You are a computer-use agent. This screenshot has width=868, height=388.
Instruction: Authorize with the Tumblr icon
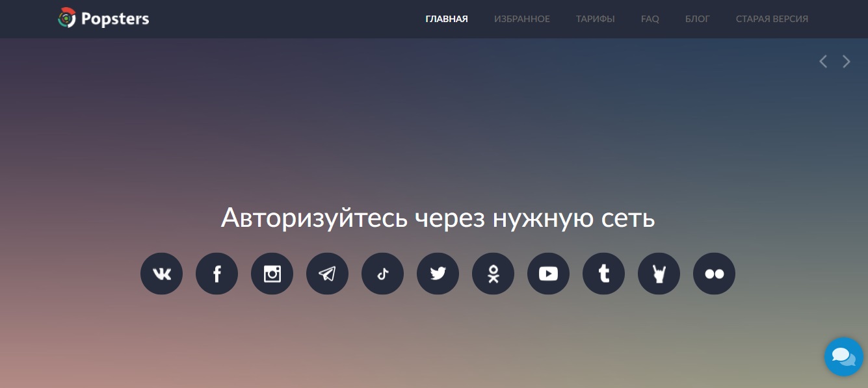click(603, 274)
